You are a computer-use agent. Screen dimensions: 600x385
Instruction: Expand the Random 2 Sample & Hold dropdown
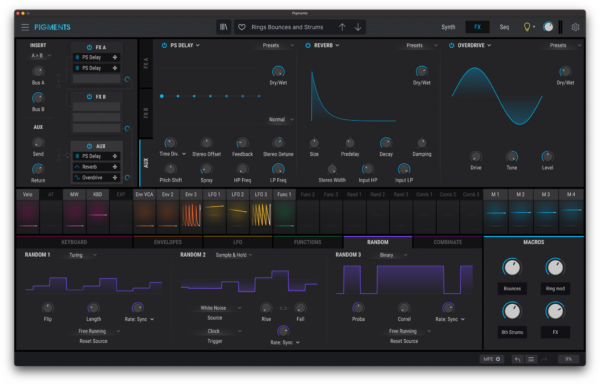234,255
